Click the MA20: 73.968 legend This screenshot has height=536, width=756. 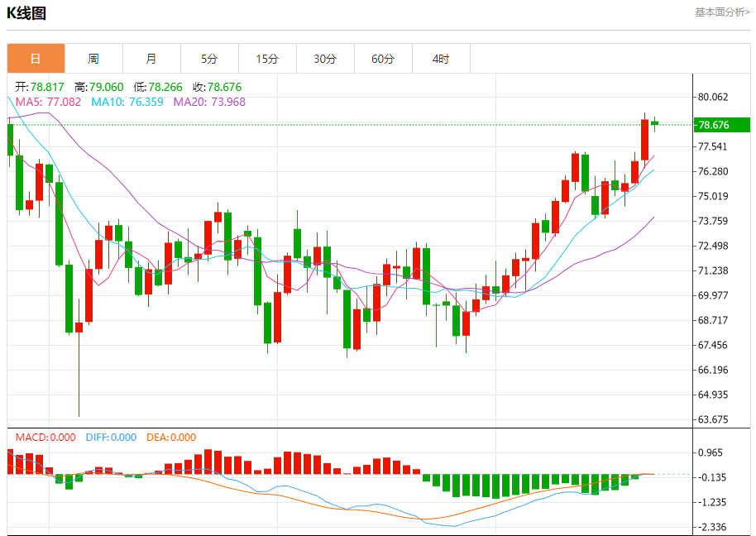[209, 103]
